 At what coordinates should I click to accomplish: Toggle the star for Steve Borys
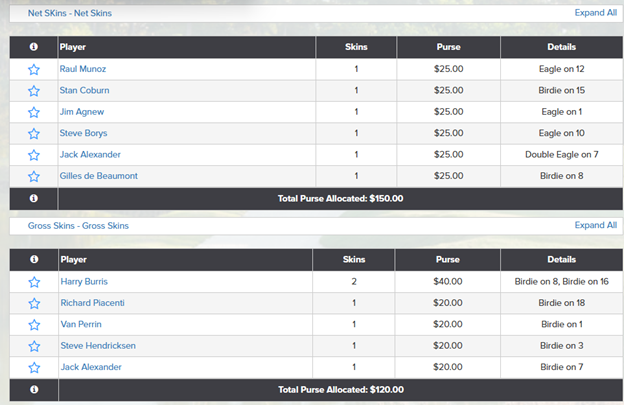[34, 134]
